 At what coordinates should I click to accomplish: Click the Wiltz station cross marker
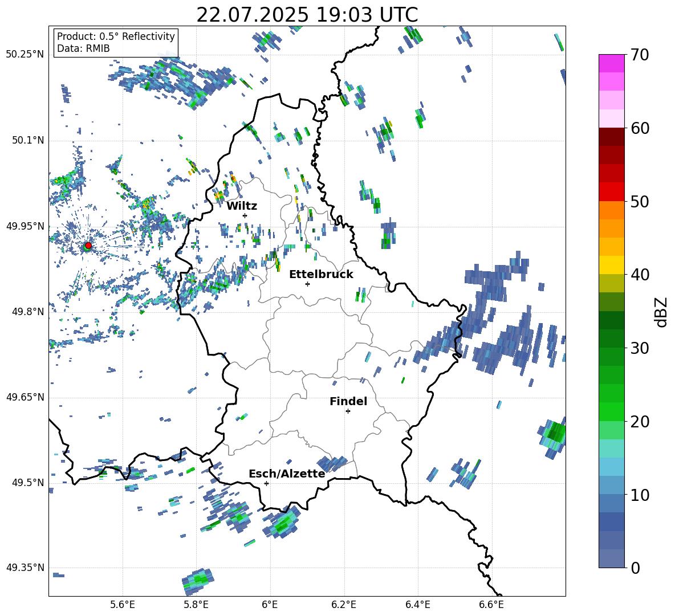[245, 215]
